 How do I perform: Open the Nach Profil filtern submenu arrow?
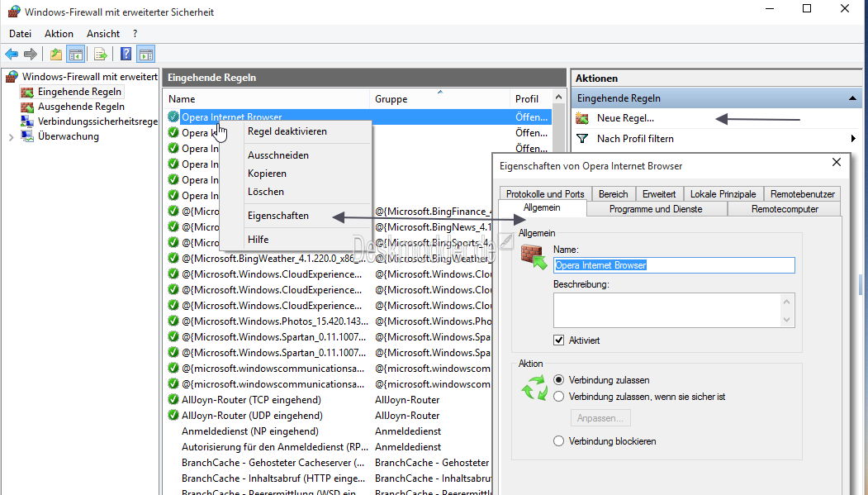tap(853, 139)
